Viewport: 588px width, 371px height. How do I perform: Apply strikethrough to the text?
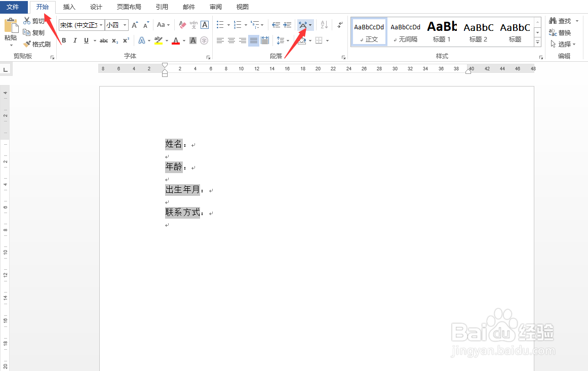pyautogui.click(x=103, y=40)
